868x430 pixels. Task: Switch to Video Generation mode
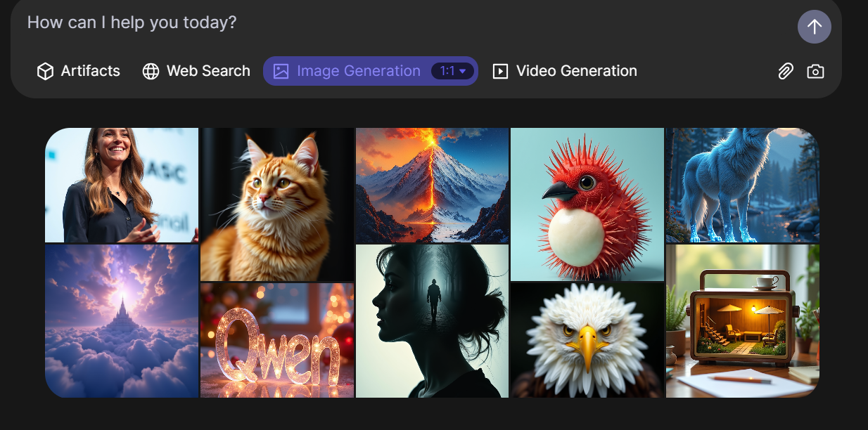tap(576, 71)
